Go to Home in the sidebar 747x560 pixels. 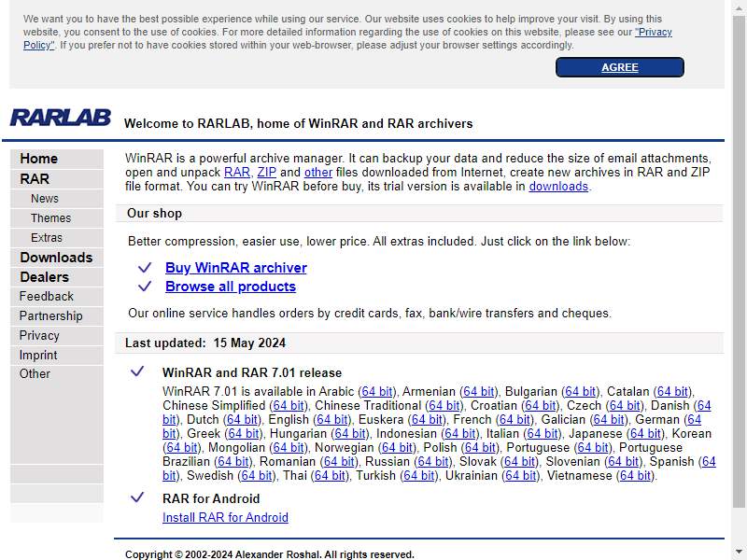click(x=38, y=159)
